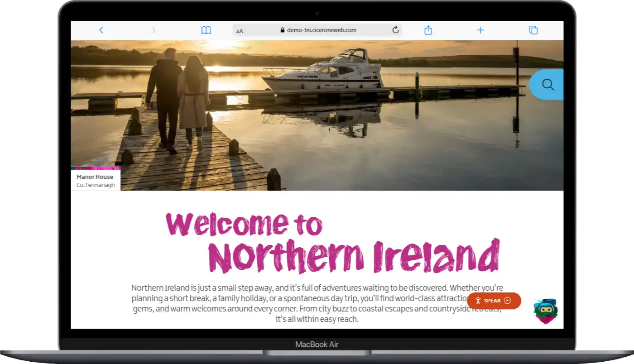
Task: Click the demo-tni.ciceroneweb.com address bar
Action: pos(322,30)
